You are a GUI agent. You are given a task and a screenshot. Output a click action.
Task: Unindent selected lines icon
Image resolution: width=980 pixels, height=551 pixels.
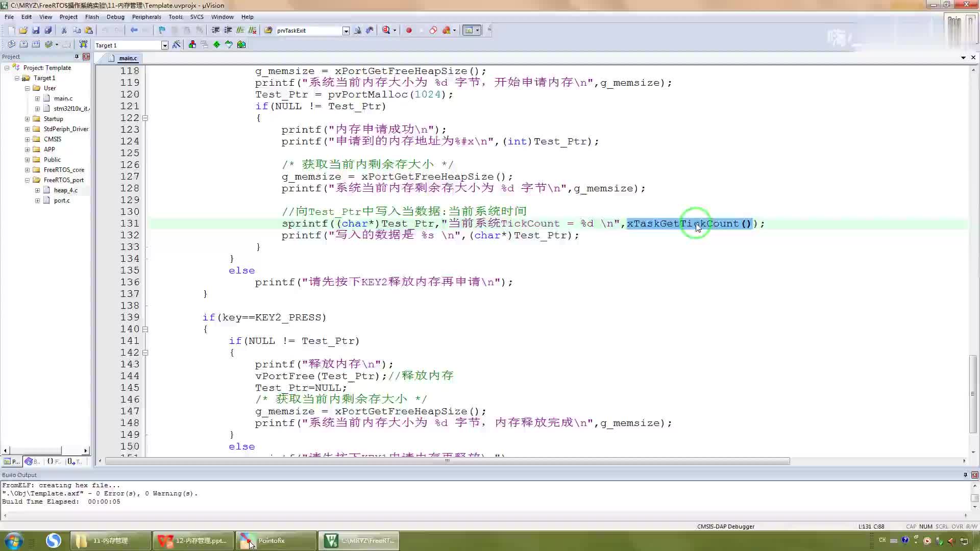tap(228, 30)
